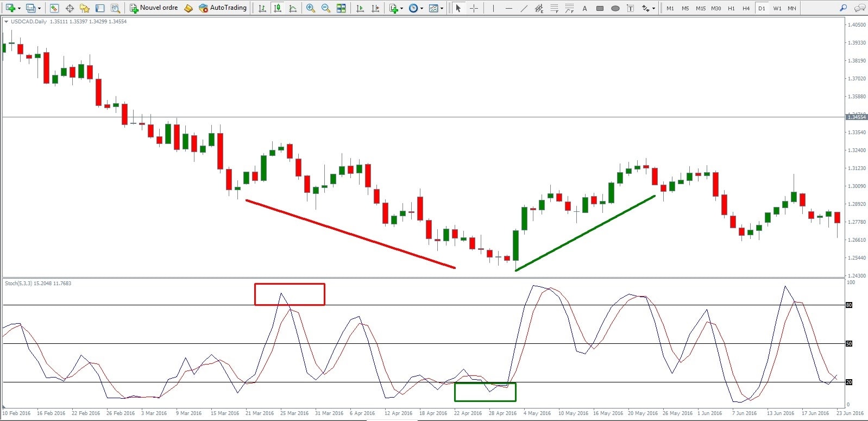
Task: Toggle chart shift from right border
Action: point(375,8)
